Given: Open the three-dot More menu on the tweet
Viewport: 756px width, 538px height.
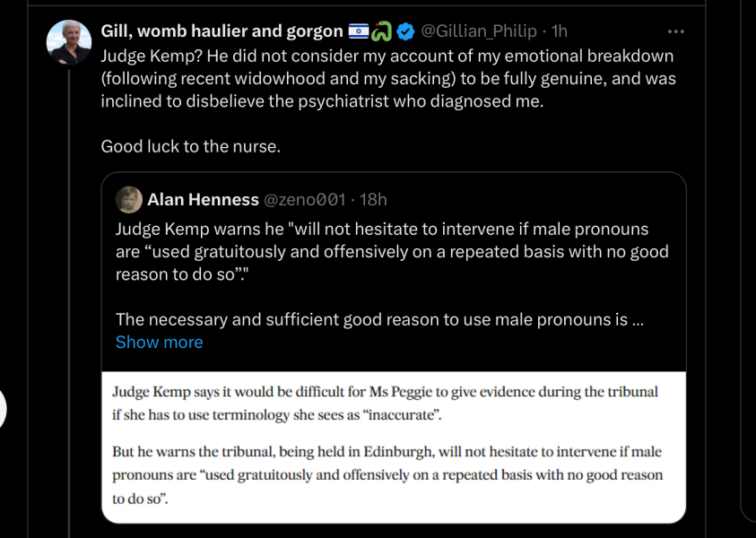Looking at the screenshot, I should click(x=676, y=31).
